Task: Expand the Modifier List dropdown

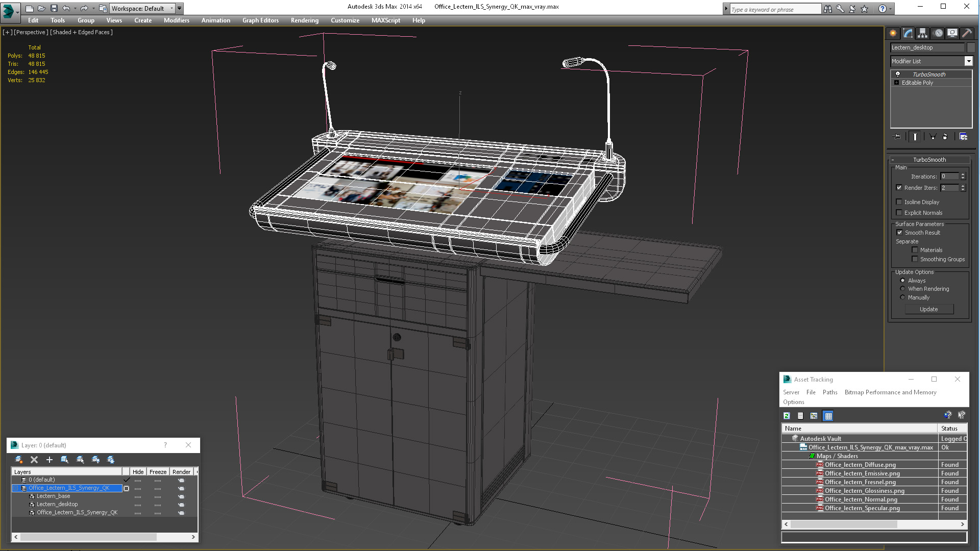Action: [969, 61]
